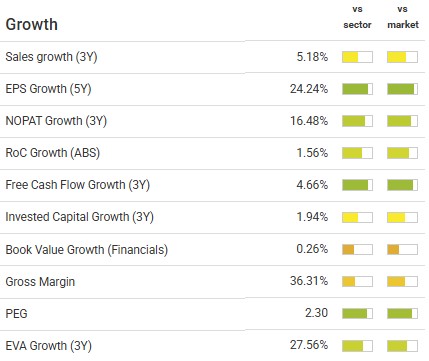Click the Sales growth (3Y) vs sector bar

pyautogui.click(x=357, y=57)
